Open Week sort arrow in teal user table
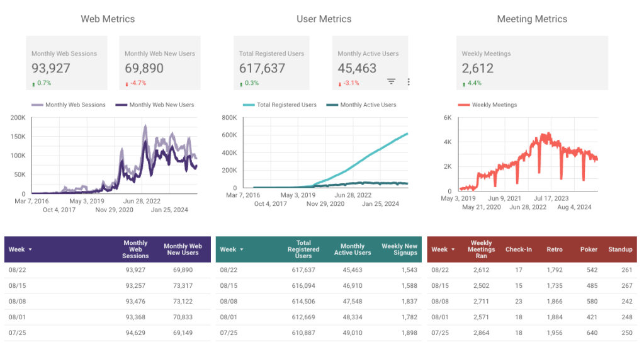644x347 pixels. pyautogui.click(x=241, y=250)
